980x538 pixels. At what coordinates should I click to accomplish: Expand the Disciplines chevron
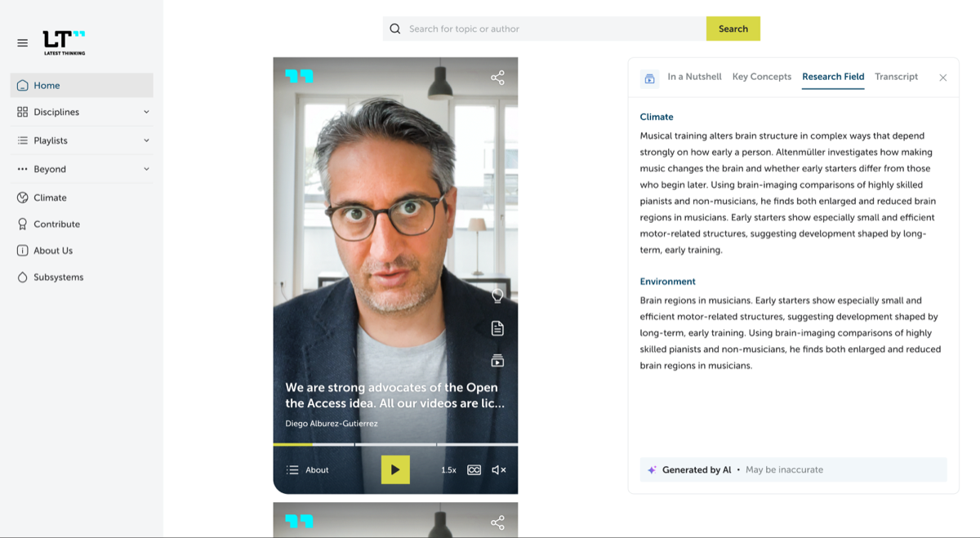click(146, 112)
